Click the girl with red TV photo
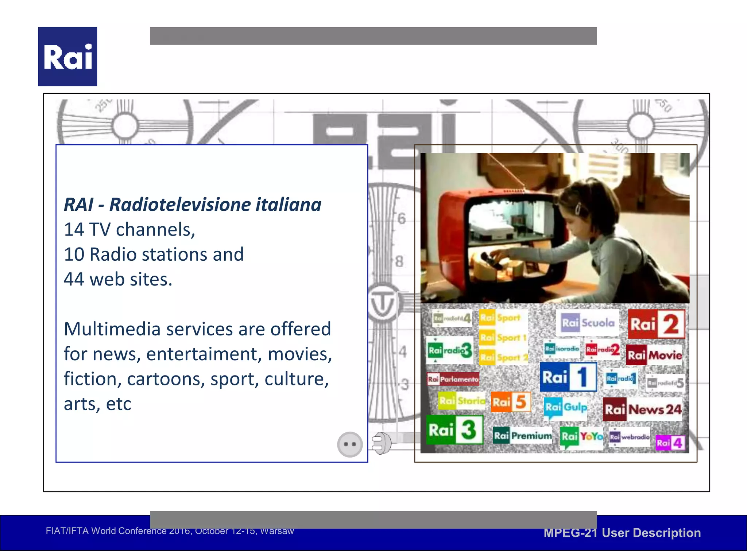 point(555,228)
